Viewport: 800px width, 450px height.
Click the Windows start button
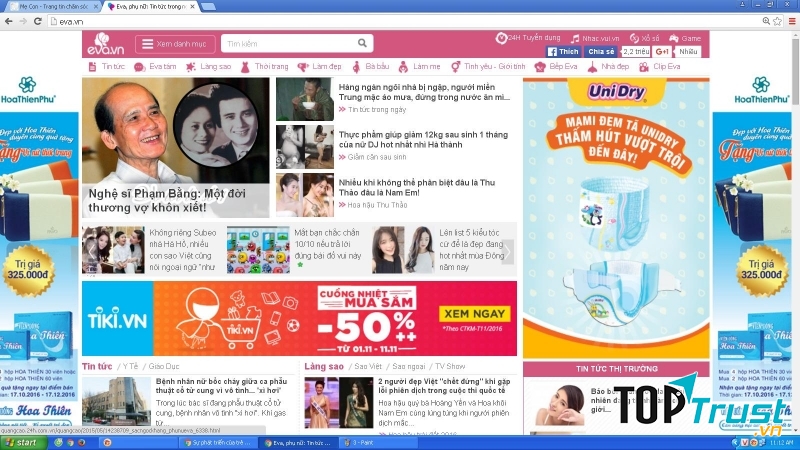[21, 442]
